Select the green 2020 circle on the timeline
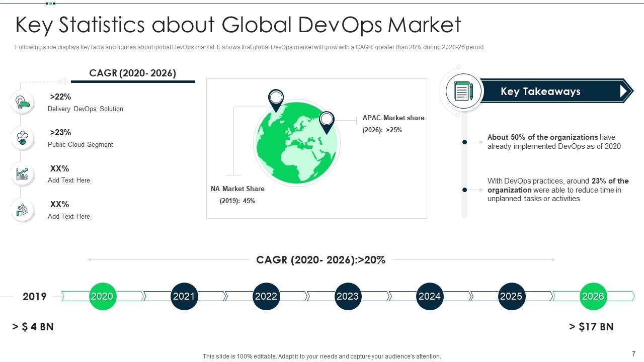 tap(103, 296)
